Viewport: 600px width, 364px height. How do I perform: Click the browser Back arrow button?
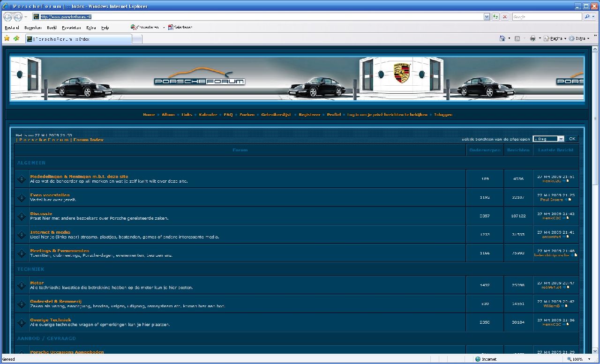[7, 17]
